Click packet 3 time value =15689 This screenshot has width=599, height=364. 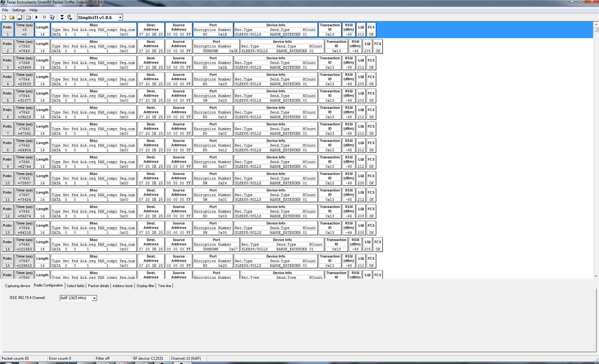click(x=24, y=67)
